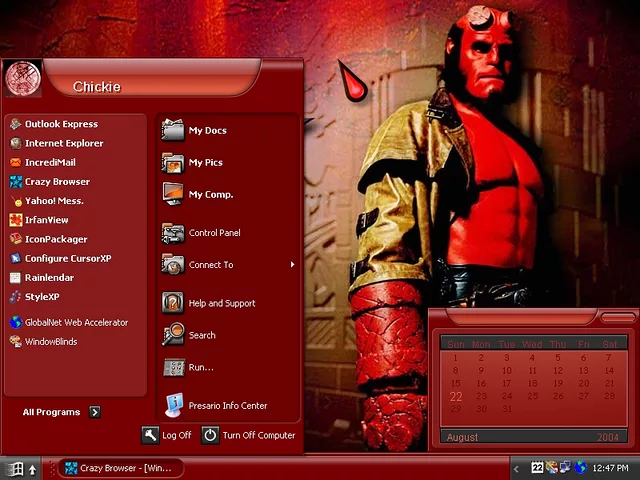Click Log Off text label

(x=176, y=436)
